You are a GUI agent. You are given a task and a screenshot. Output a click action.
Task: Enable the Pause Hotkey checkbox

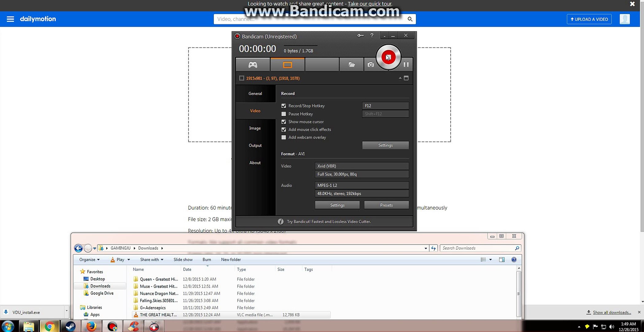[x=284, y=114]
